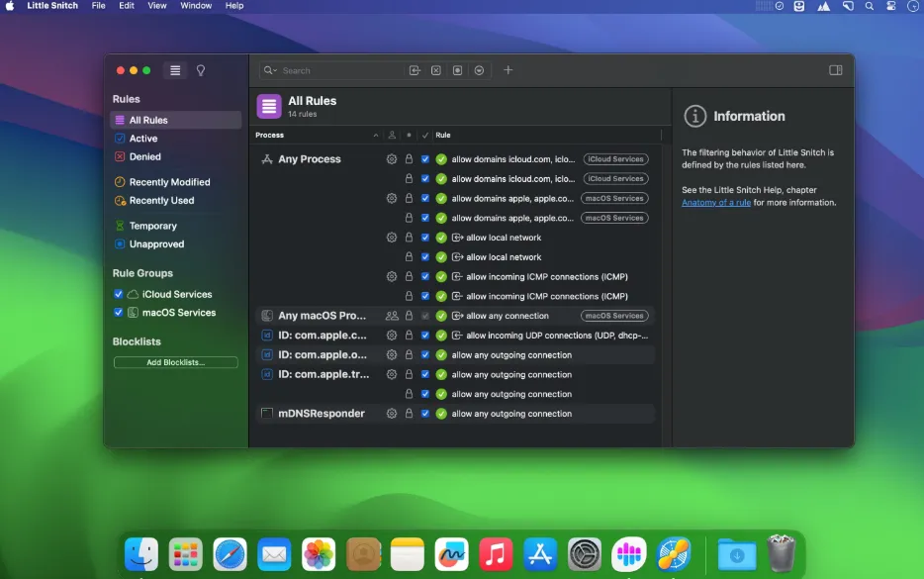Open the Little Snitch app menu
This screenshot has width=924, height=579.
click(52, 6)
